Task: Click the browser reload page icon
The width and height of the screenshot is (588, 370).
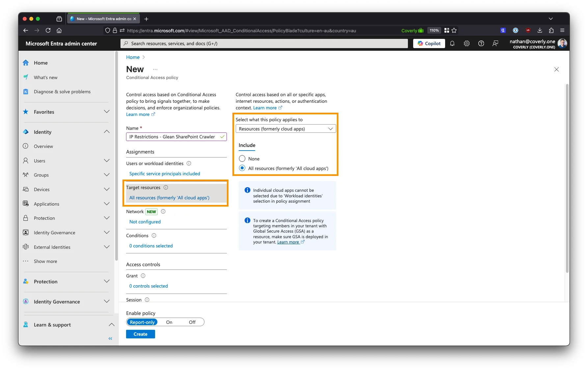Action: click(48, 30)
